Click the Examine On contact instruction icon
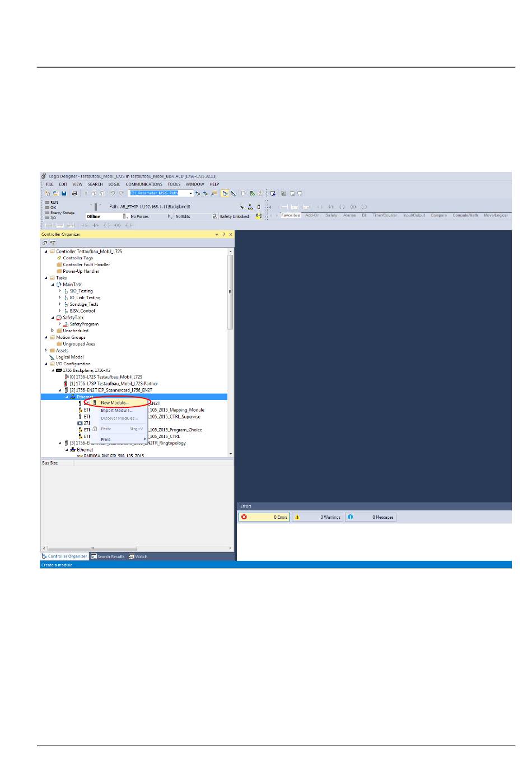Viewport: 532px width, 772px height. pyautogui.click(x=319, y=207)
